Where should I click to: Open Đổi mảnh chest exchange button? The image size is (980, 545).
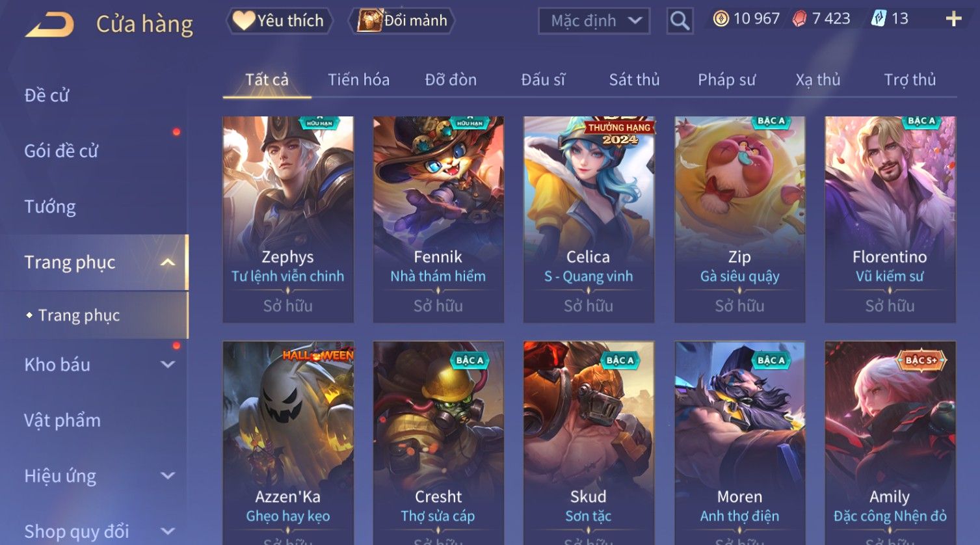pyautogui.click(x=402, y=21)
